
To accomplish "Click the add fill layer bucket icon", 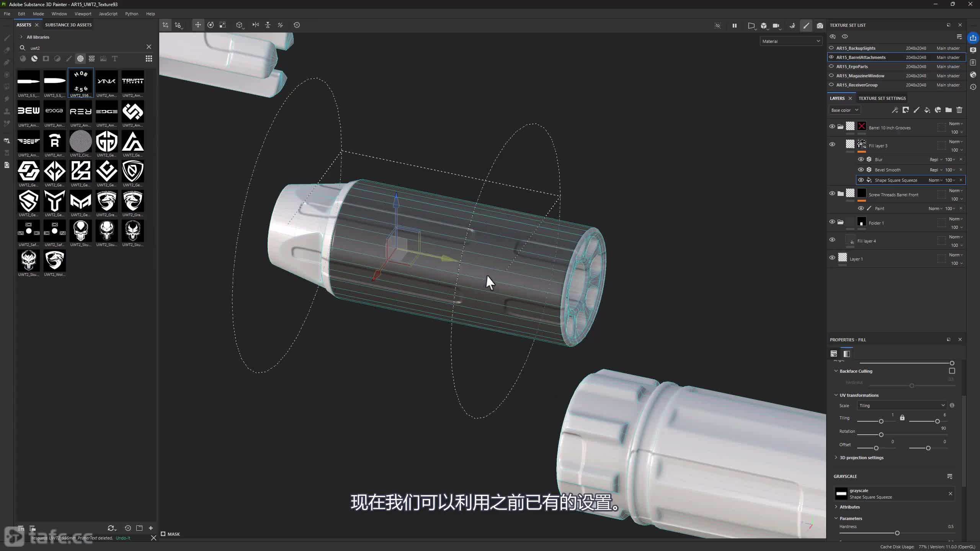I will coord(927,110).
